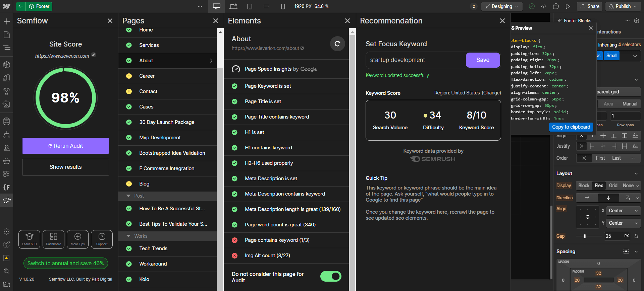Switch to mobile portrait breakpoint icon

283,6
